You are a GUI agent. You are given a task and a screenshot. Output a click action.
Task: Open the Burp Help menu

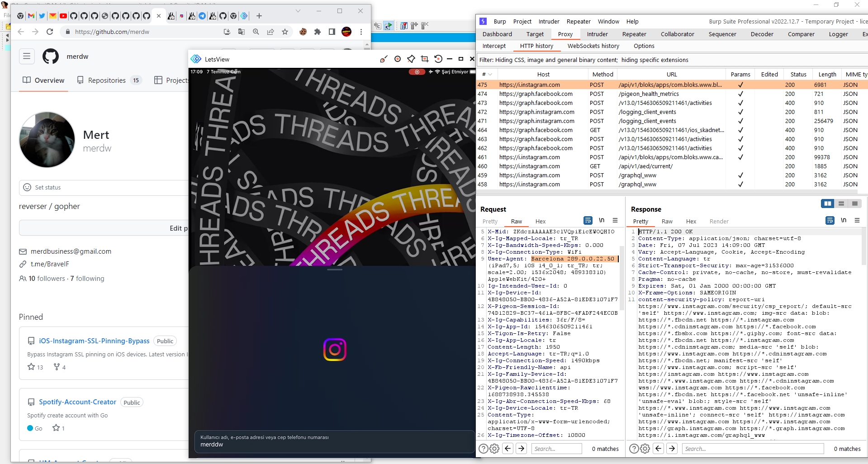click(632, 21)
